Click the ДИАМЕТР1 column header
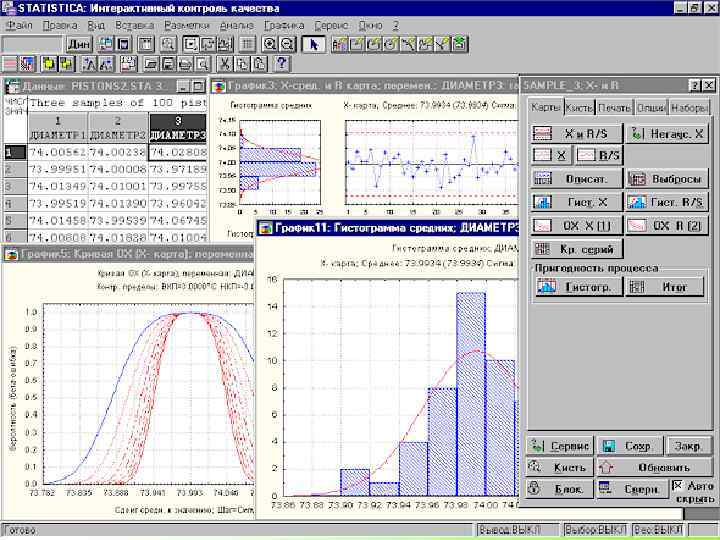Viewport: 720px width, 540px height. tap(58, 128)
